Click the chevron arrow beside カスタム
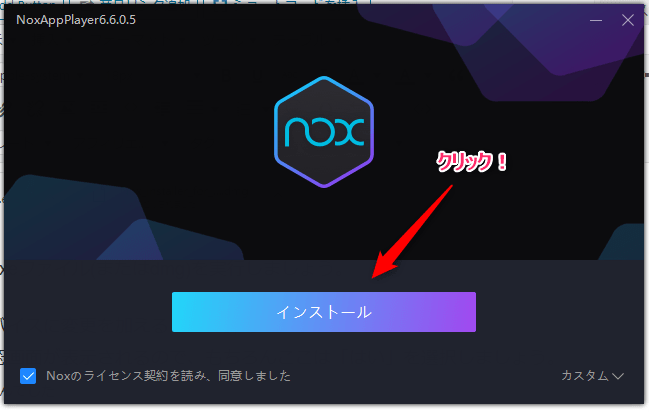The height and width of the screenshot is (412, 649). click(618, 376)
